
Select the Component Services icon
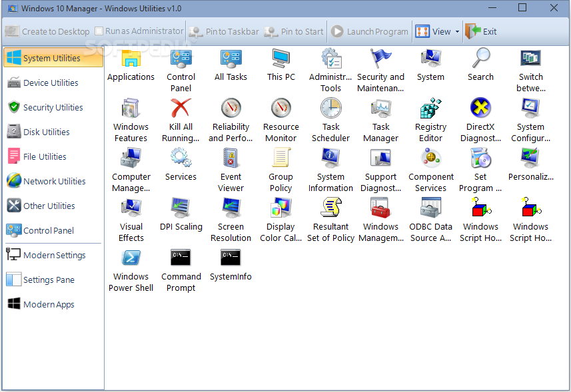[x=430, y=158]
